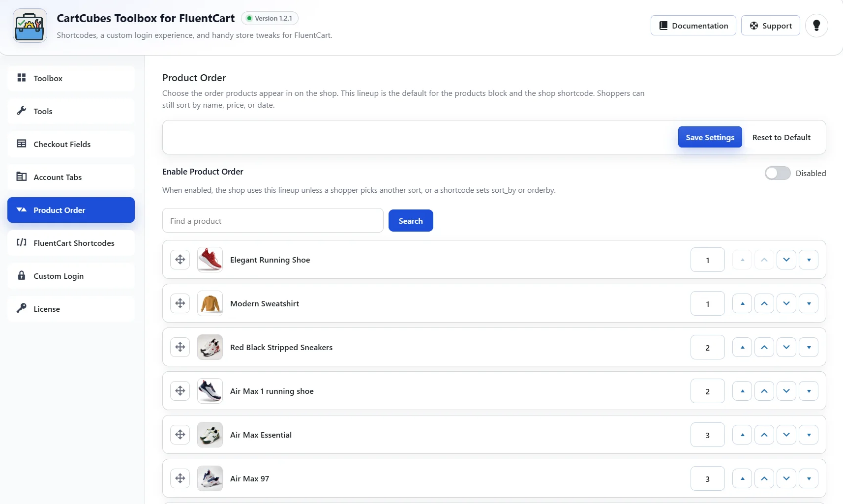Move Air Max Essential up one position

[764, 435]
